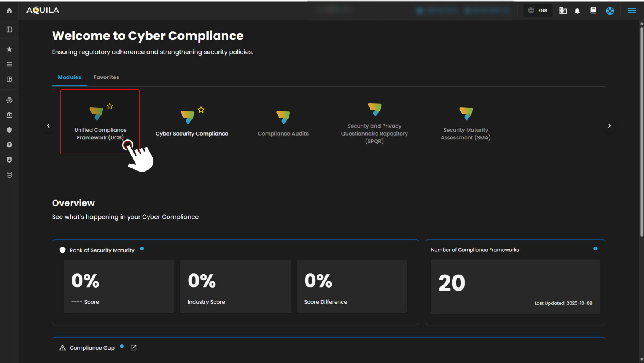
Task: Select the Modules tab
Action: click(x=69, y=77)
